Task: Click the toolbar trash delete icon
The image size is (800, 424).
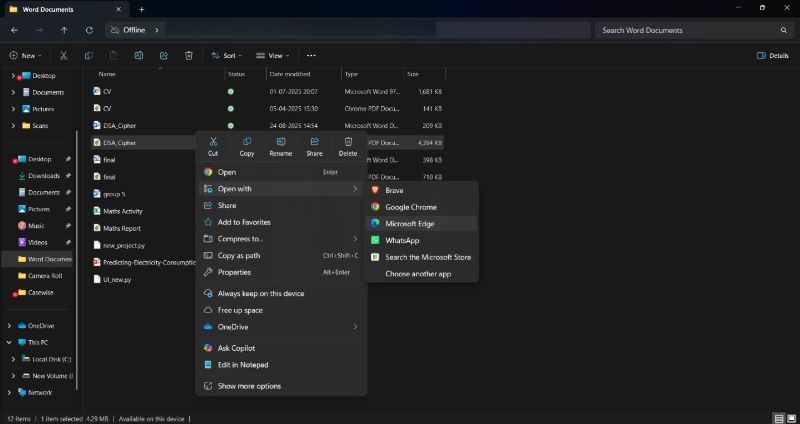Action: pyautogui.click(x=189, y=56)
